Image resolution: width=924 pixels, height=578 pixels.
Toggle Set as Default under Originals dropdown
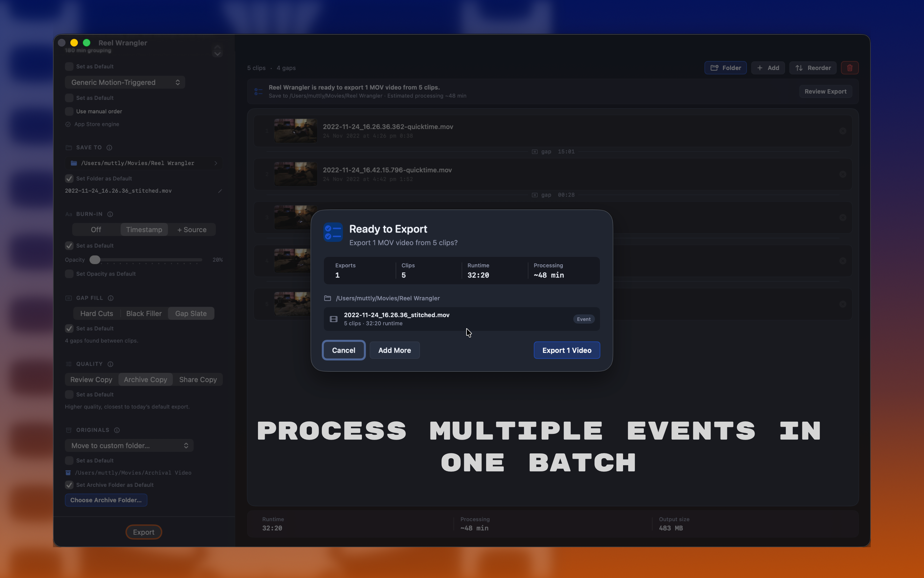69,460
